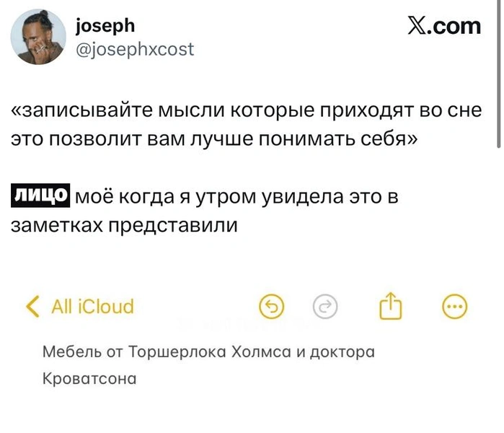Click the highlighted "лицо" label
The image size is (504, 433).
click(41, 195)
